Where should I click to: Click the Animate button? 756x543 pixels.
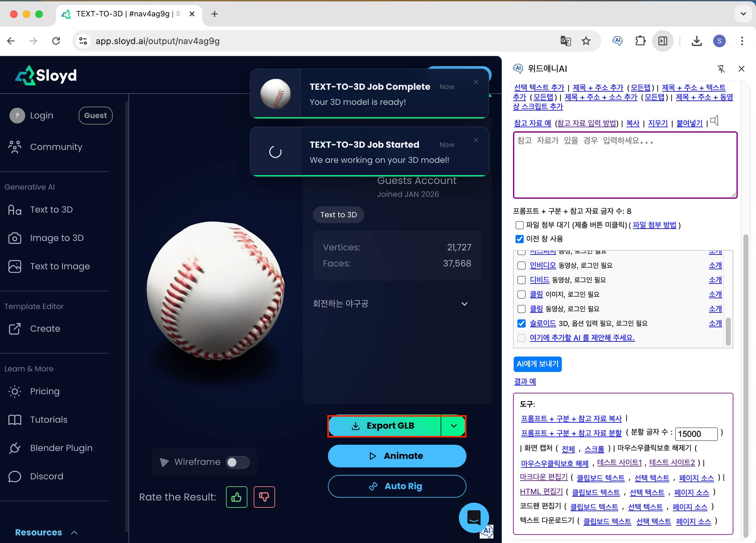click(397, 456)
